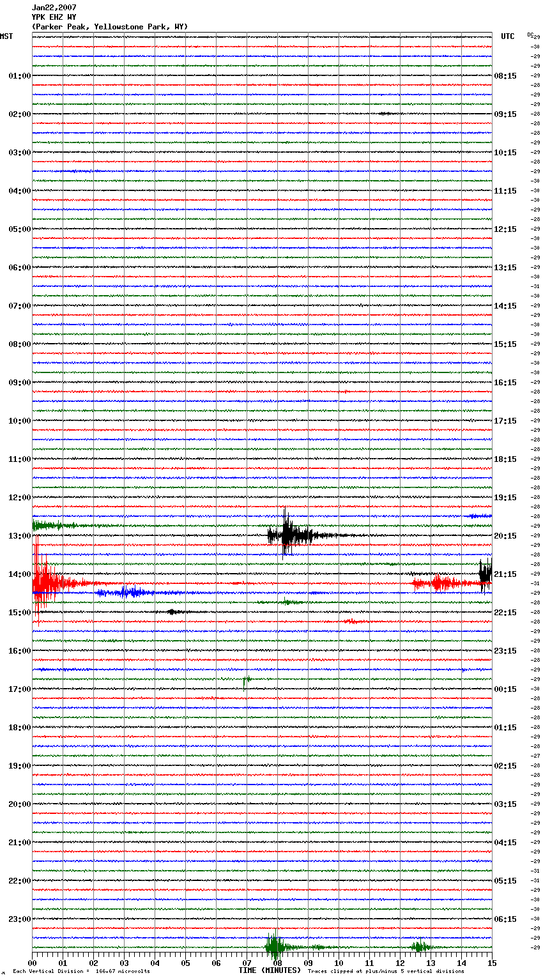Click the 23:15 UTC time label
543x980 pixels.
tap(505, 651)
